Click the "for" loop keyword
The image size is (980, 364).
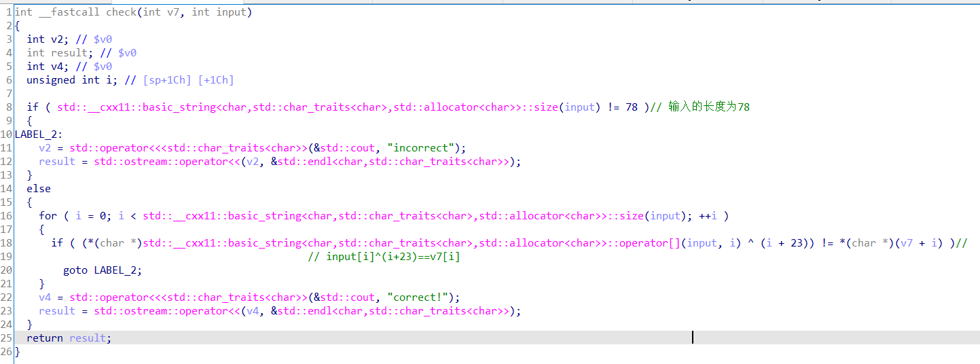48,216
